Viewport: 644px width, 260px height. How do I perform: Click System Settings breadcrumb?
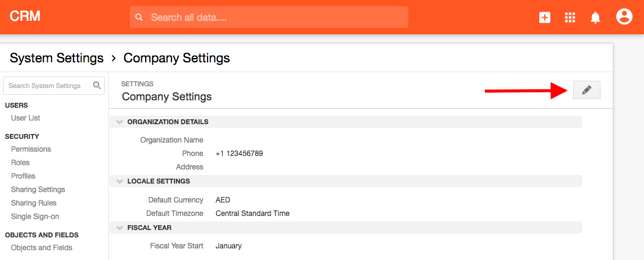click(x=57, y=58)
